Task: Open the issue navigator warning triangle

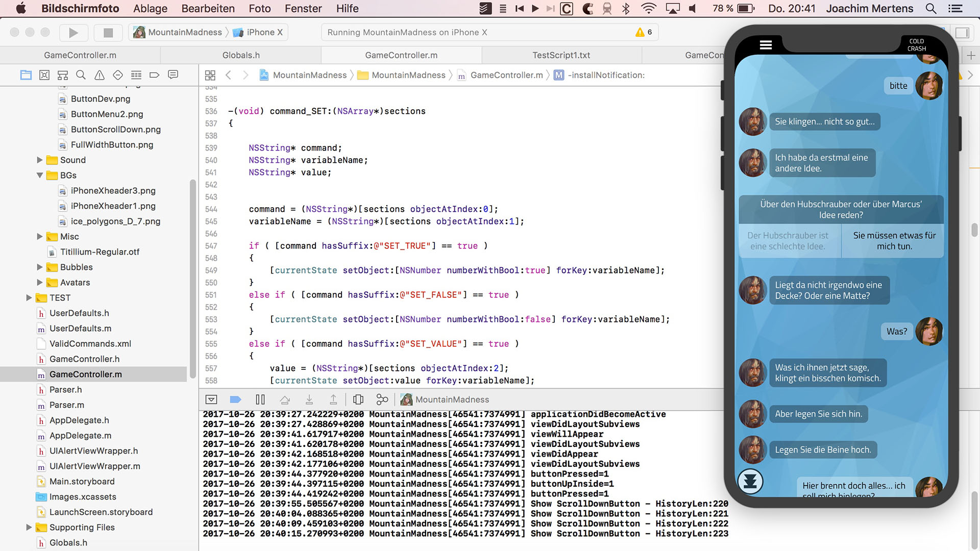Action: click(x=100, y=75)
